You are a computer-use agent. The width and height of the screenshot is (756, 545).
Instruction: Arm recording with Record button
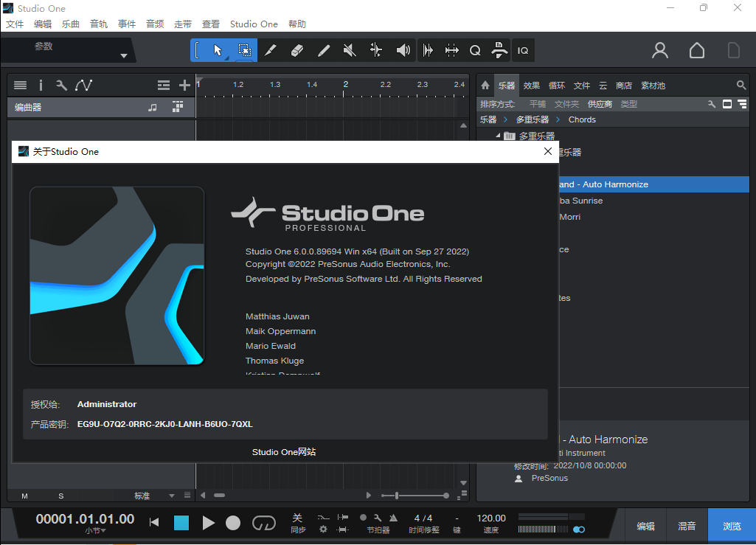pyautogui.click(x=233, y=523)
